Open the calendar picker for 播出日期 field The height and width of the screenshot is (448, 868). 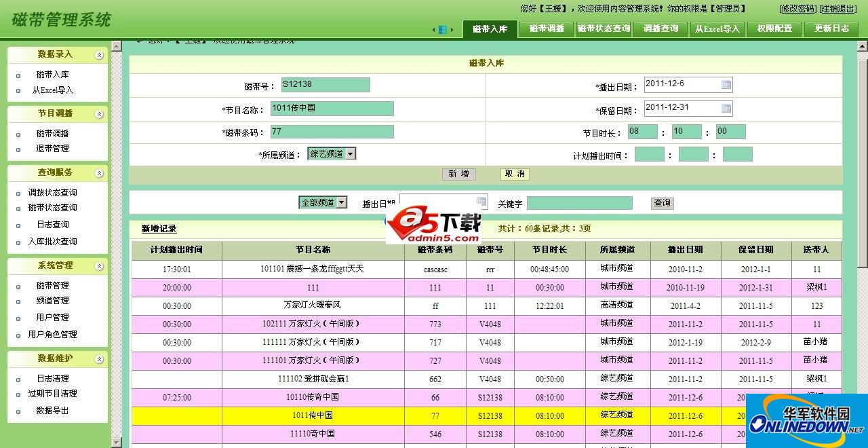tap(727, 84)
